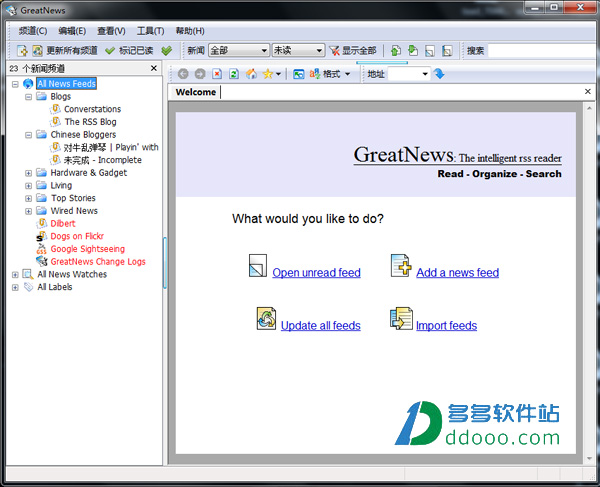Open the 工具(T) menu
This screenshot has height=487, width=600.
tap(151, 31)
